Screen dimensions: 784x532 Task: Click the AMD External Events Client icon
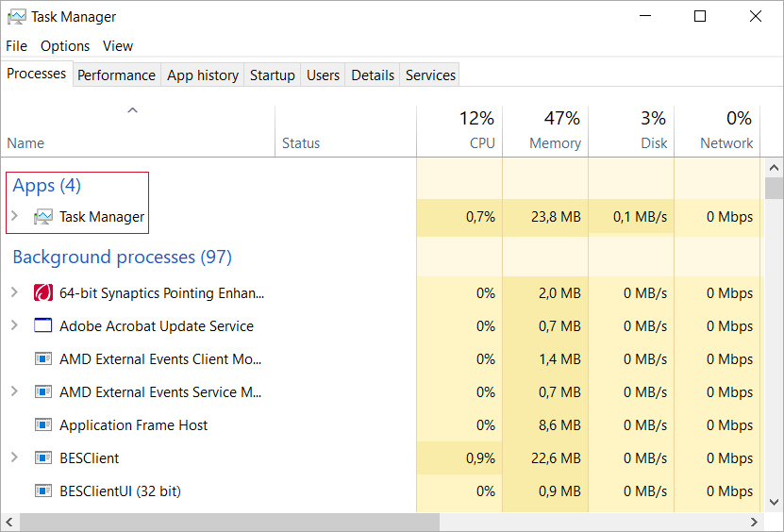coord(42,359)
